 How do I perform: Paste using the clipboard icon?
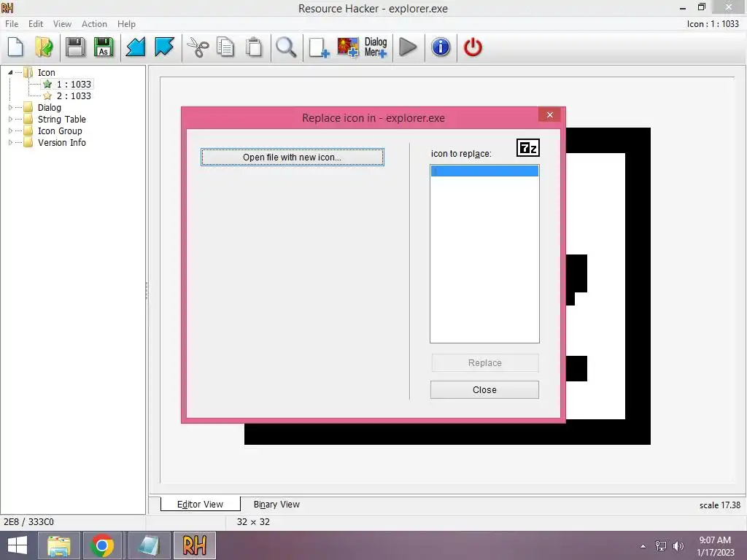(254, 47)
